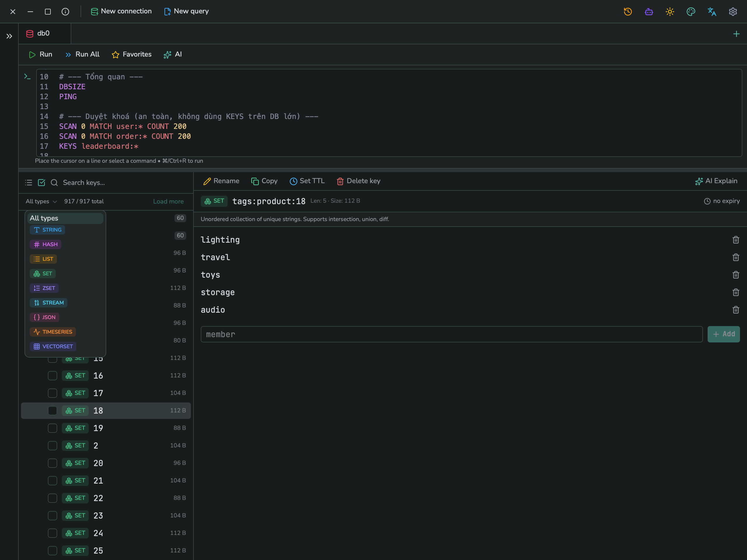Open the query history clock icon
The image size is (747, 560).
point(628,11)
